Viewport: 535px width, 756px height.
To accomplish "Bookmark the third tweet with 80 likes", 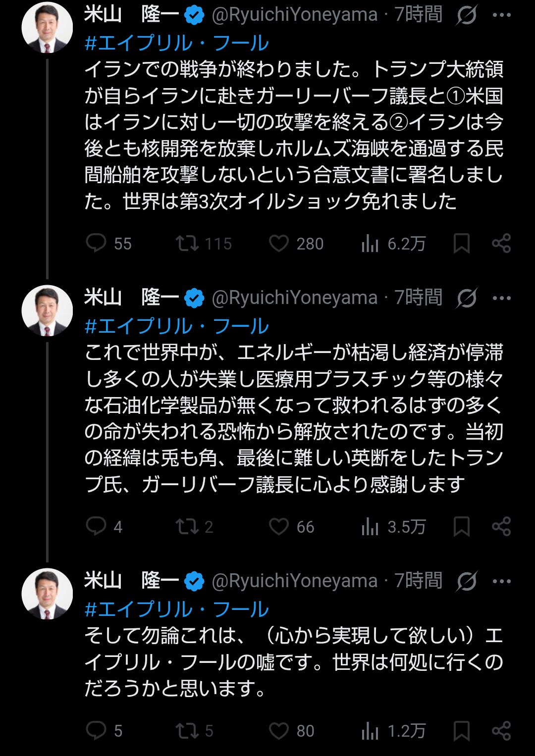I will pyautogui.click(x=462, y=731).
